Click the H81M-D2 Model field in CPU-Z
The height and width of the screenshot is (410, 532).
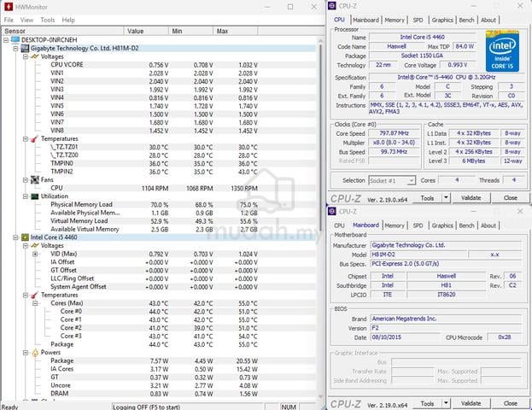(418, 255)
